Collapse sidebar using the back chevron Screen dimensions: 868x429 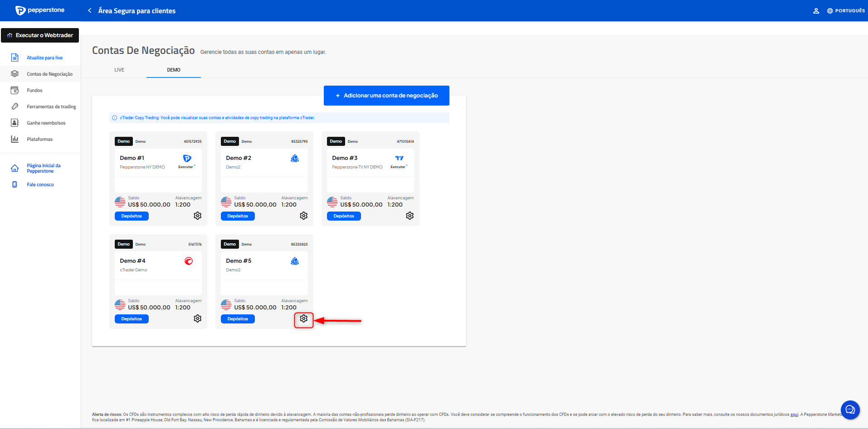[90, 10]
